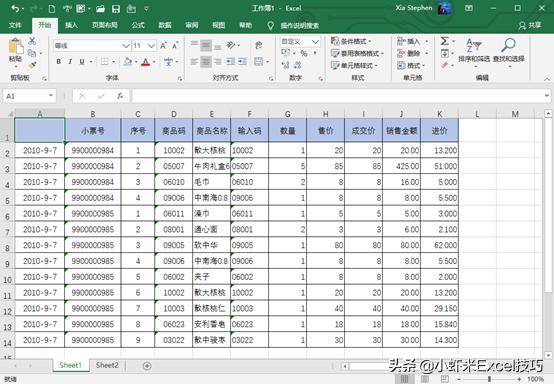Open the number format 自定义 dropdown
This screenshot has height=384, width=554.
coord(316,41)
